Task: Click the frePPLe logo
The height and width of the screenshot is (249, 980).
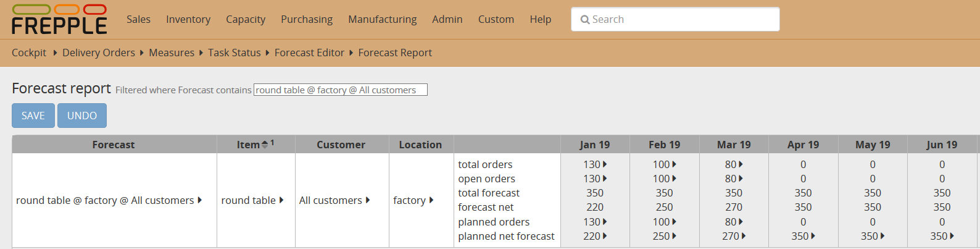Action: 59,19
